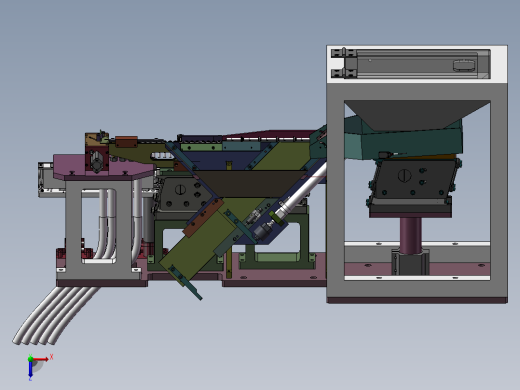Select the green origin dot of the triad
Viewport: 520px width, 390px height.
30,359
